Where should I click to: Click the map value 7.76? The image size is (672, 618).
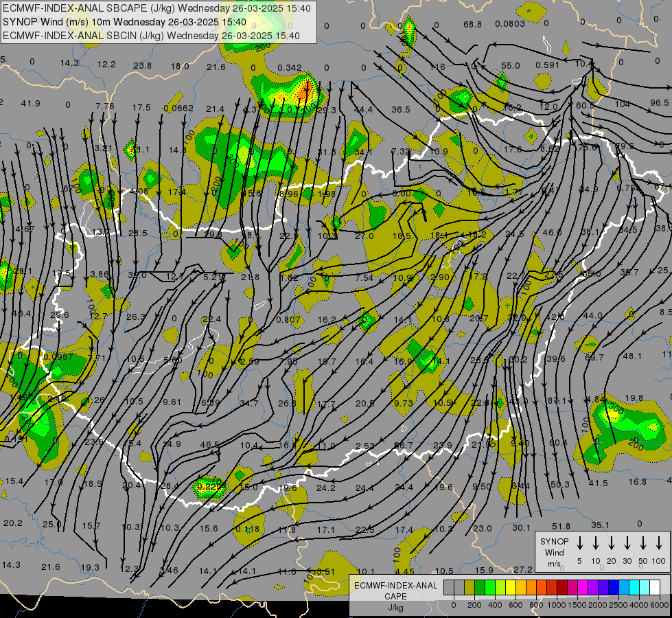tap(105, 106)
